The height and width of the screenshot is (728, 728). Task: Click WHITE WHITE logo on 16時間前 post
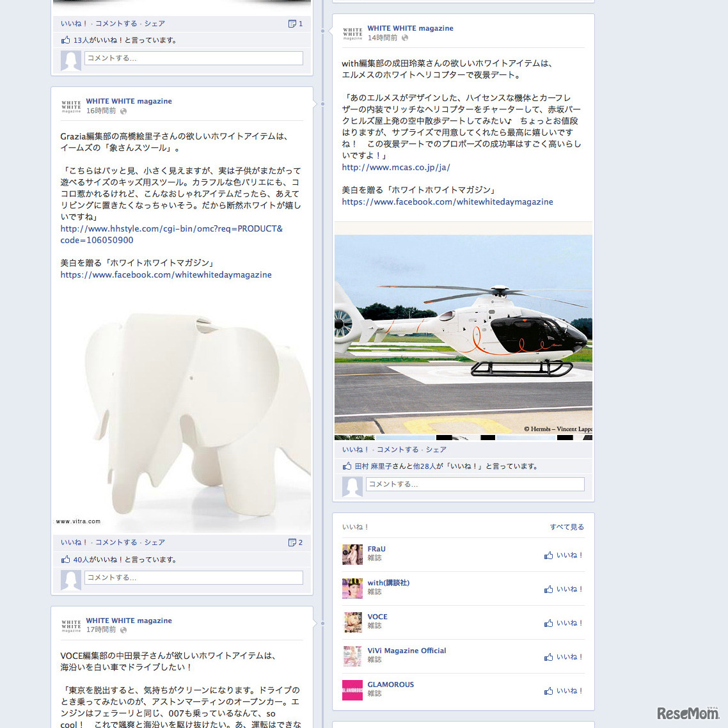point(71,106)
